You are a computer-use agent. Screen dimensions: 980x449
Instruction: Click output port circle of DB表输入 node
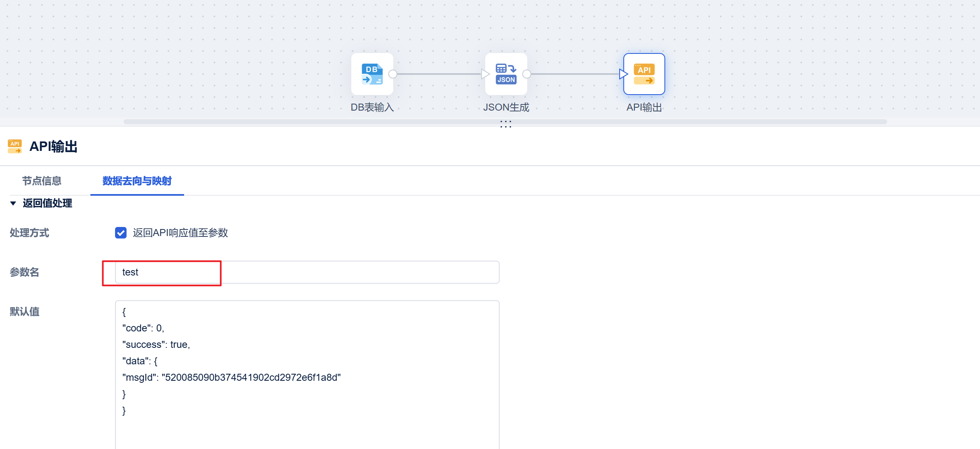[393, 74]
